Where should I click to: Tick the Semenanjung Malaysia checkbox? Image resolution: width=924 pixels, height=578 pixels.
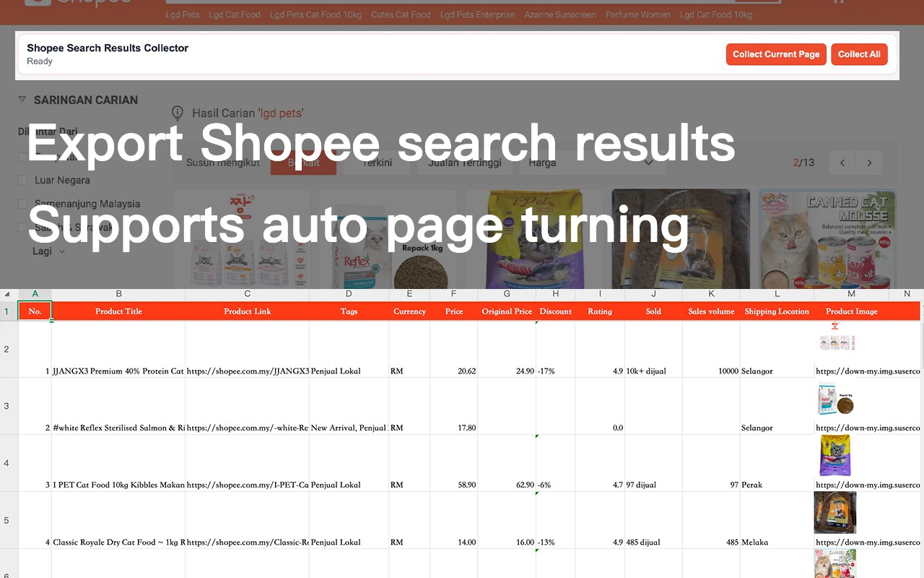(x=22, y=204)
